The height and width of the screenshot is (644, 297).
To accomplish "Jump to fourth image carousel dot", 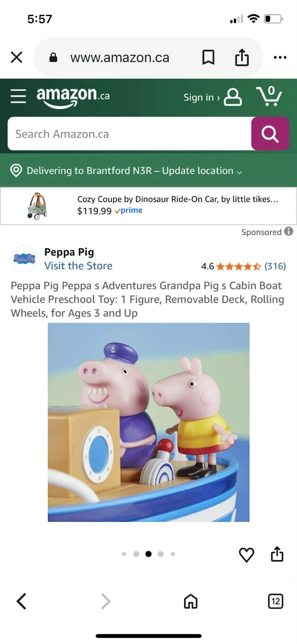I will coord(161,554).
